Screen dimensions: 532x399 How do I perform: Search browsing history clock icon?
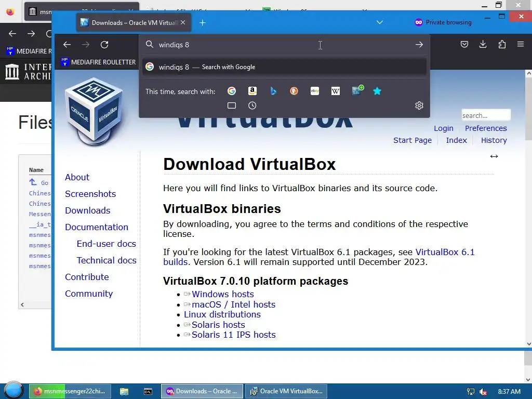(252, 105)
